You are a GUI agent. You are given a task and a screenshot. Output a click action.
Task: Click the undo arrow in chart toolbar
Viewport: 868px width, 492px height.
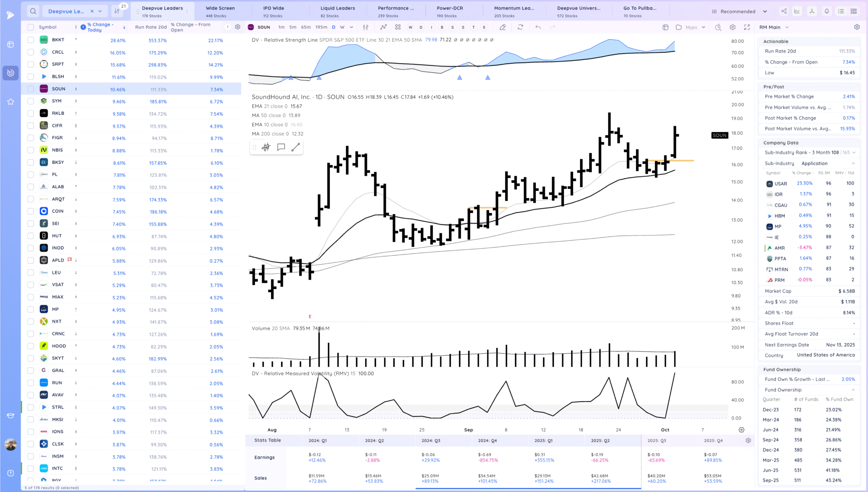click(x=538, y=27)
